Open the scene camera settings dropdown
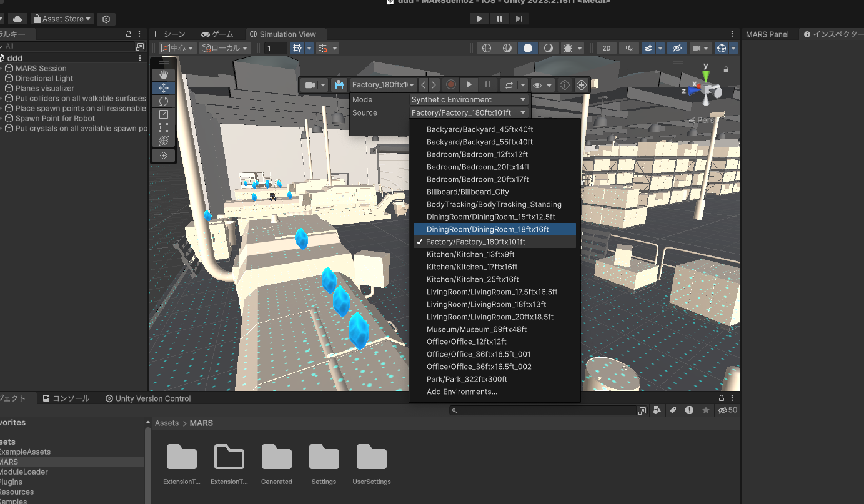 coord(702,48)
